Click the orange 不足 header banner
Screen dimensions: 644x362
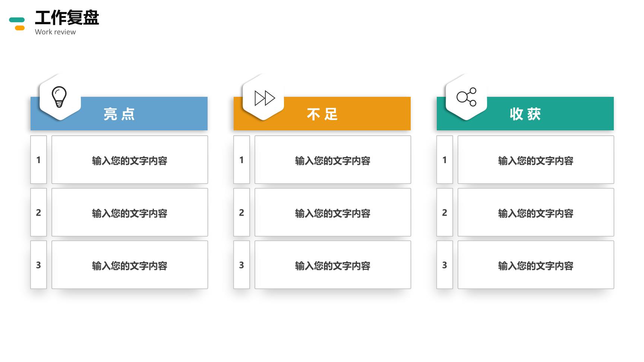(x=322, y=114)
